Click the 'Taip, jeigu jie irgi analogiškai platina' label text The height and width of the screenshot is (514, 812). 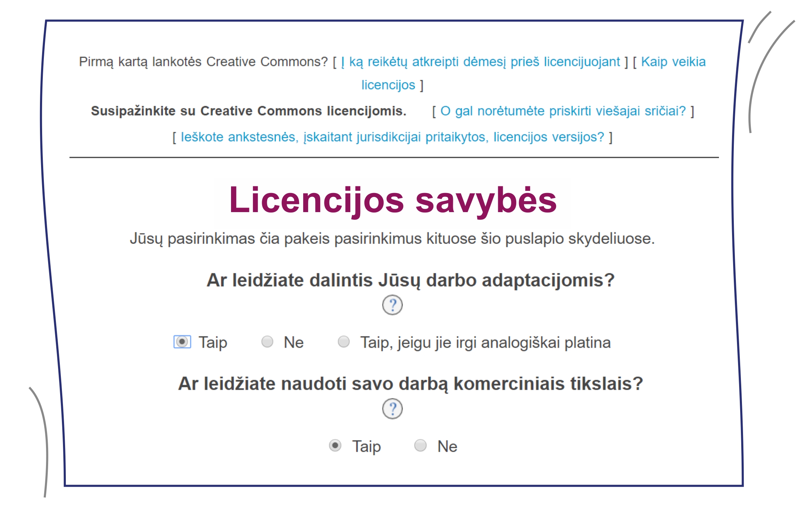(485, 343)
